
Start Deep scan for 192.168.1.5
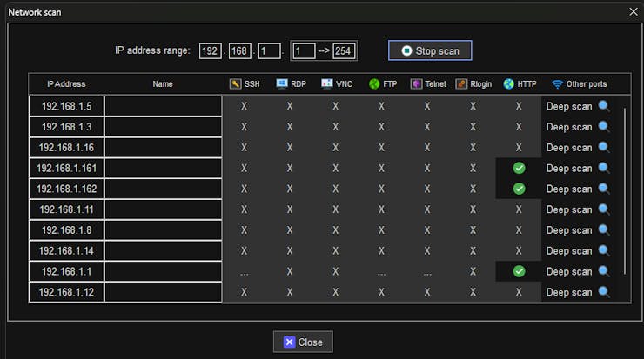point(569,106)
